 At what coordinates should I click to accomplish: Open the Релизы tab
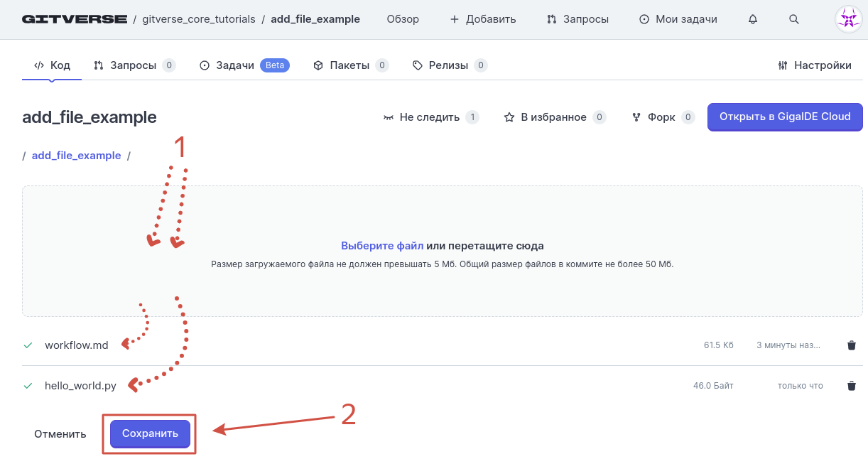(x=448, y=65)
